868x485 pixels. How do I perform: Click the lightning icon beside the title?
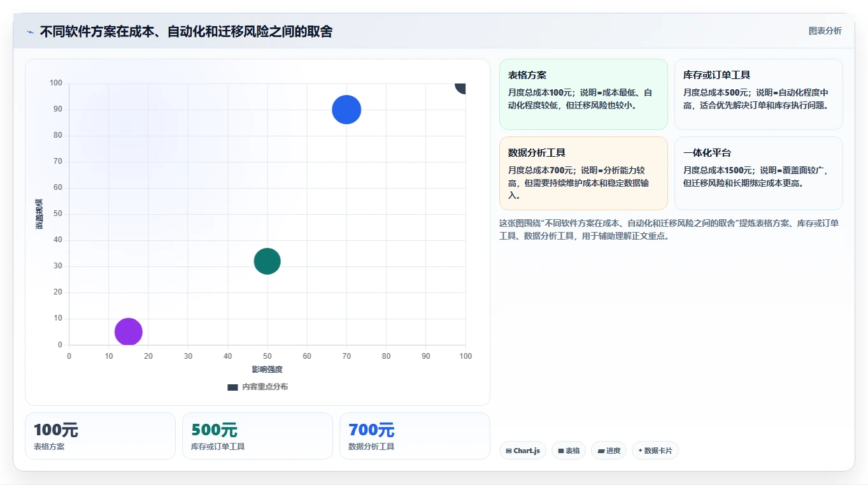(x=31, y=32)
